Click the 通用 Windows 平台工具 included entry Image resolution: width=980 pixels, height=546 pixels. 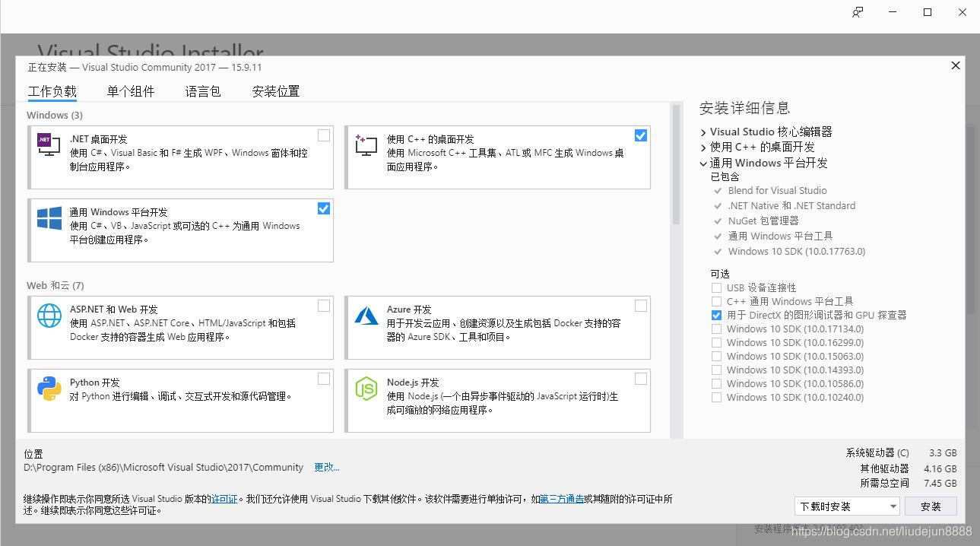(780, 236)
